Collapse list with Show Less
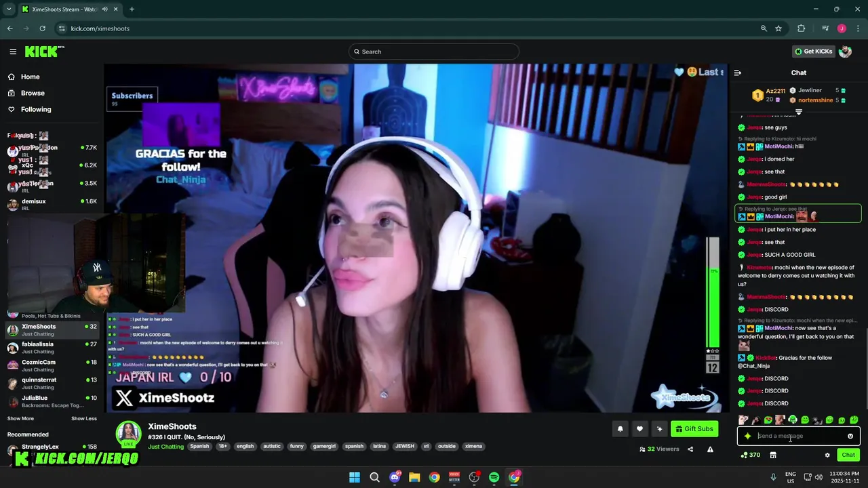 84,419
